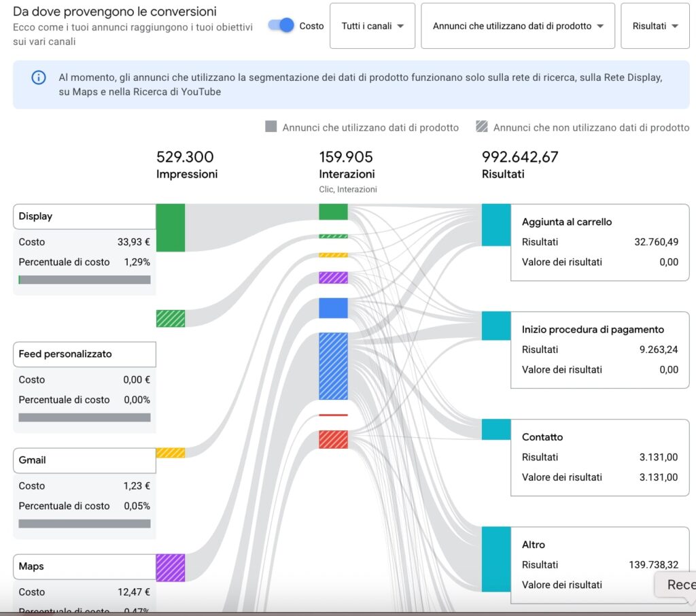Click the large striped blue interactions block
696x616 pixels.
point(333,366)
